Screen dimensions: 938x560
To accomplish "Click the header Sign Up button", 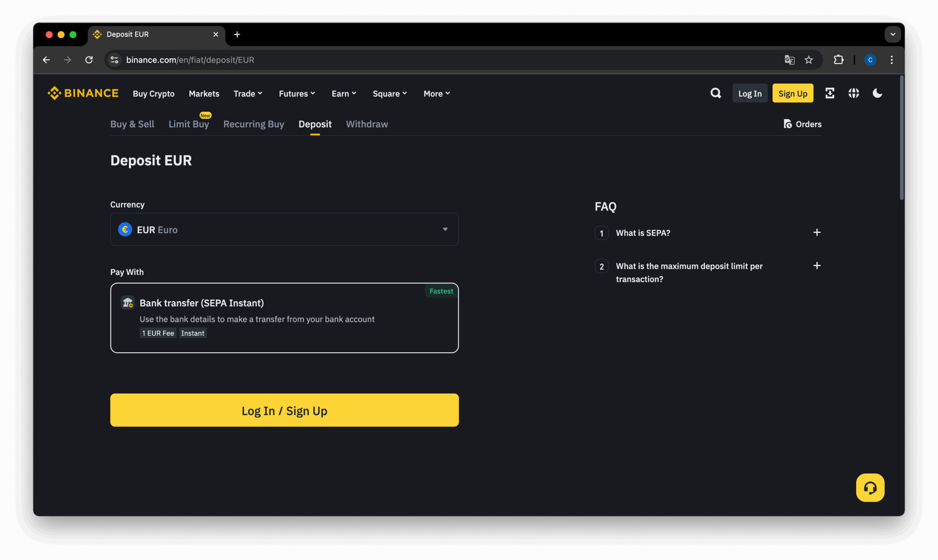I will tap(792, 93).
